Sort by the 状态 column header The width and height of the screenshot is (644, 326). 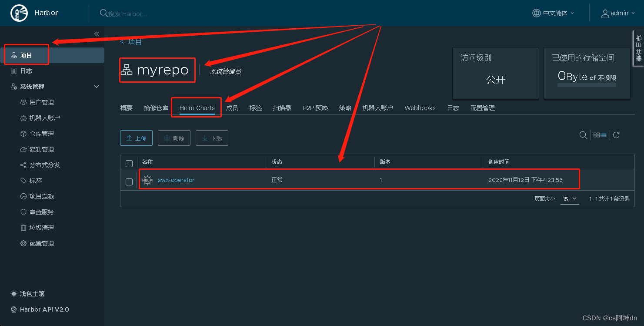[277, 161]
